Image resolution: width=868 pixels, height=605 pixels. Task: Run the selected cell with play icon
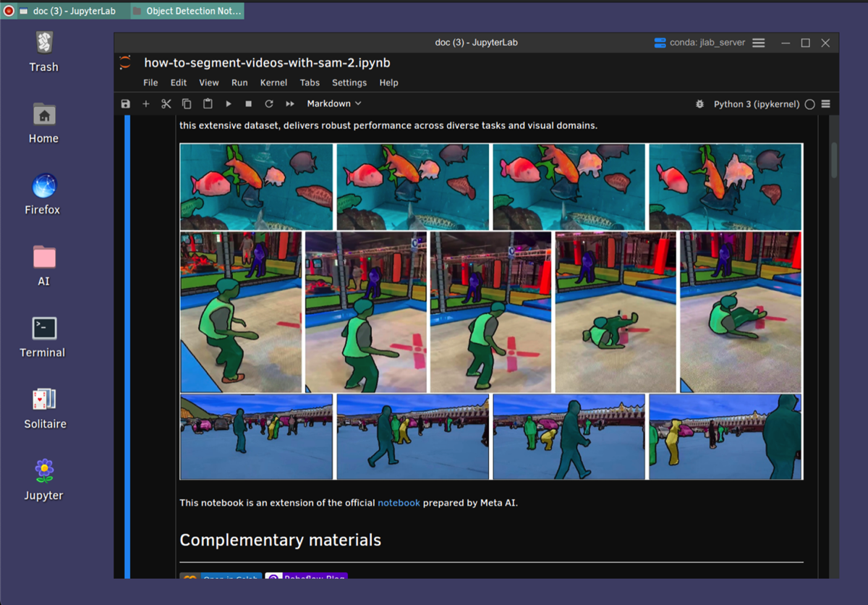tap(229, 104)
